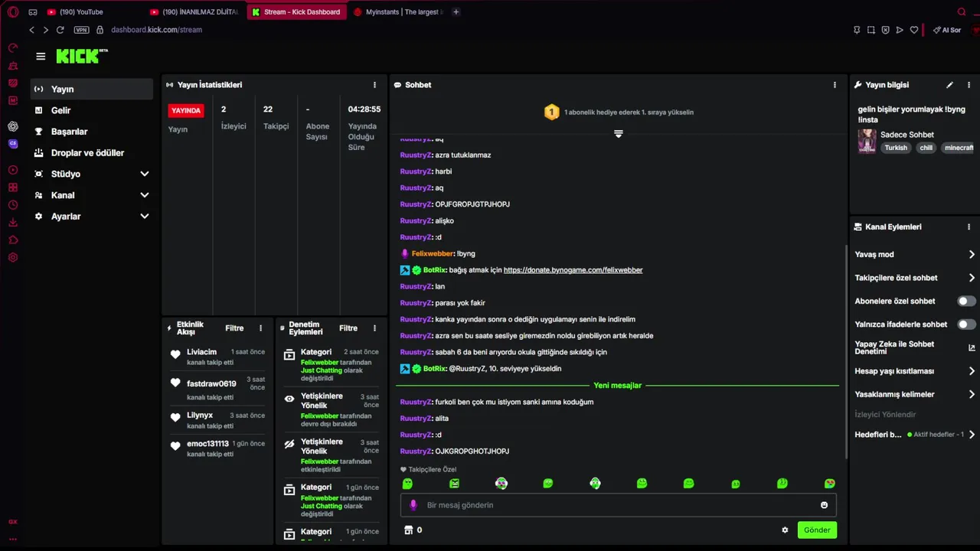980x551 pixels.
Task: Open Filtre in Denetim Eylemleri panel
Action: [348, 328]
